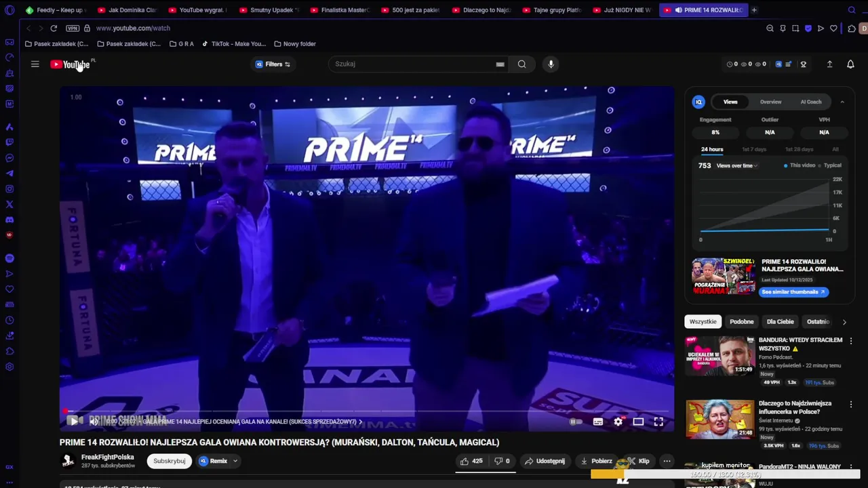Click the Subskrybuj button
Image resolution: width=868 pixels, height=488 pixels.
(x=170, y=461)
